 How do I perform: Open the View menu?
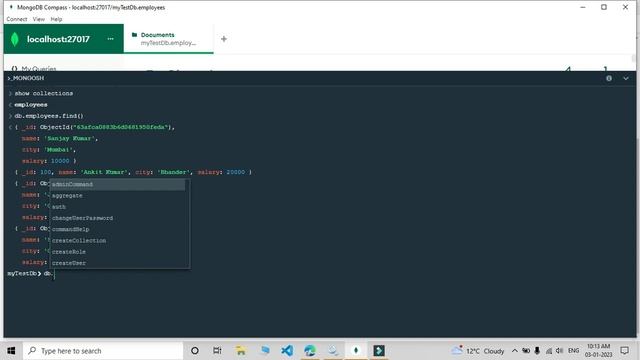tap(39, 19)
